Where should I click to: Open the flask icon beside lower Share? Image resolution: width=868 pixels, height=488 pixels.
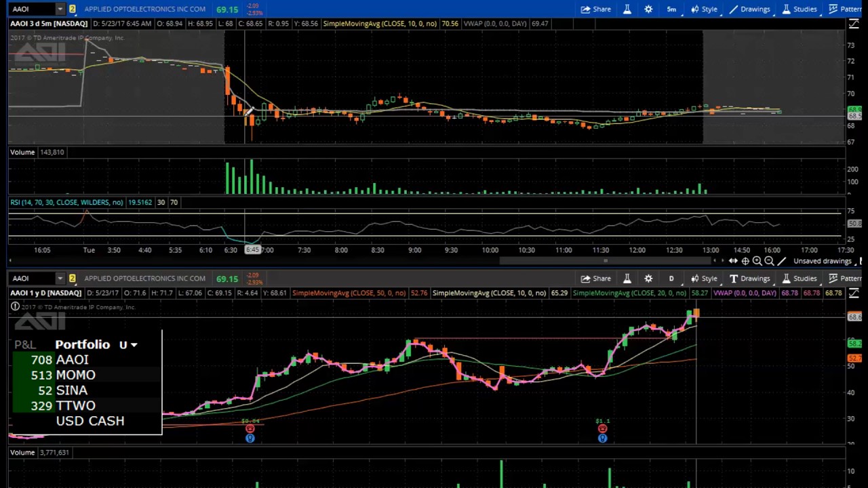627,279
